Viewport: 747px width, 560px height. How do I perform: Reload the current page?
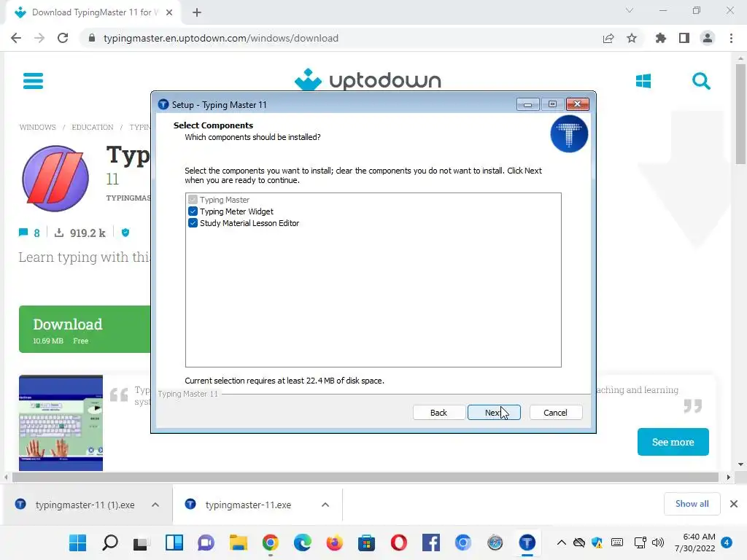63,38
